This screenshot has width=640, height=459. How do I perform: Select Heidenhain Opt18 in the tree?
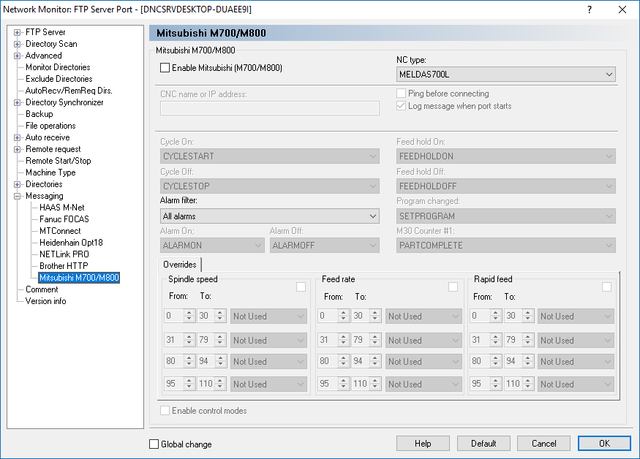(71, 243)
